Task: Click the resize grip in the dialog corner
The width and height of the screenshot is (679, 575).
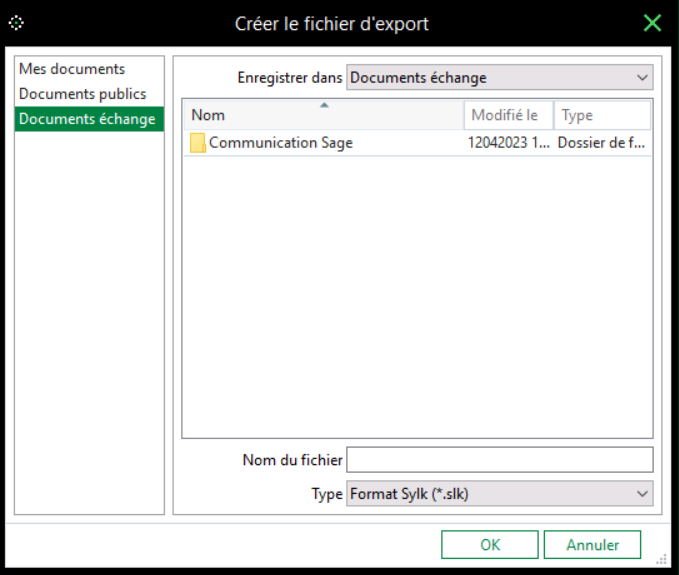Action: [662, 559]
